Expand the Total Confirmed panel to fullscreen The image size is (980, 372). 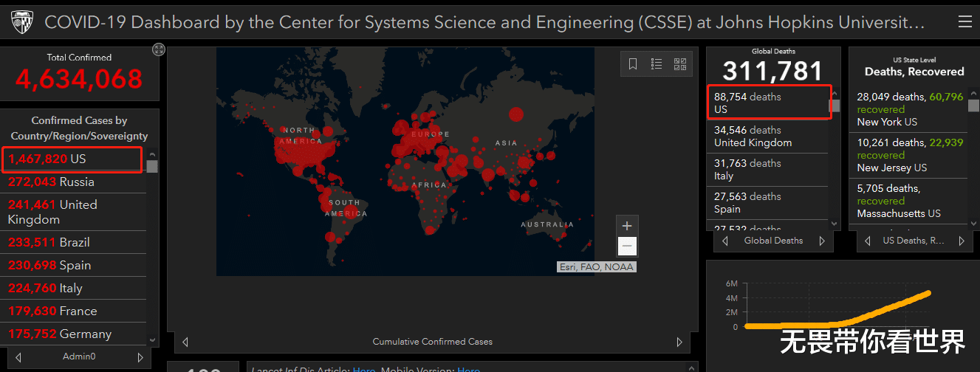(159, 49)
